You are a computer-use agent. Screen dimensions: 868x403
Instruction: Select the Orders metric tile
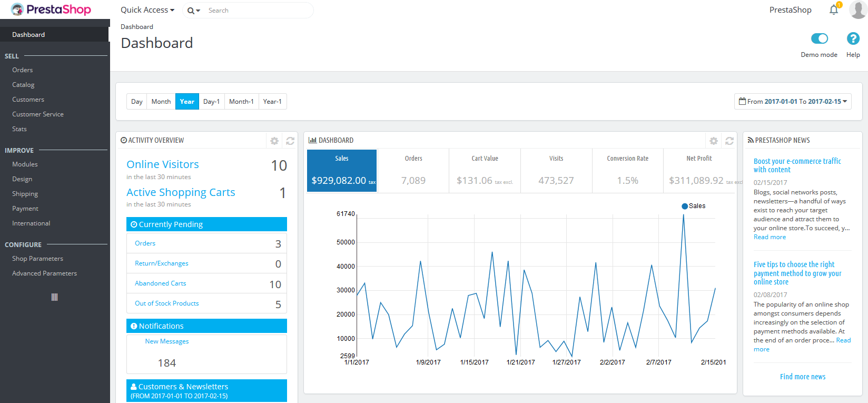[x=413, y=171]
